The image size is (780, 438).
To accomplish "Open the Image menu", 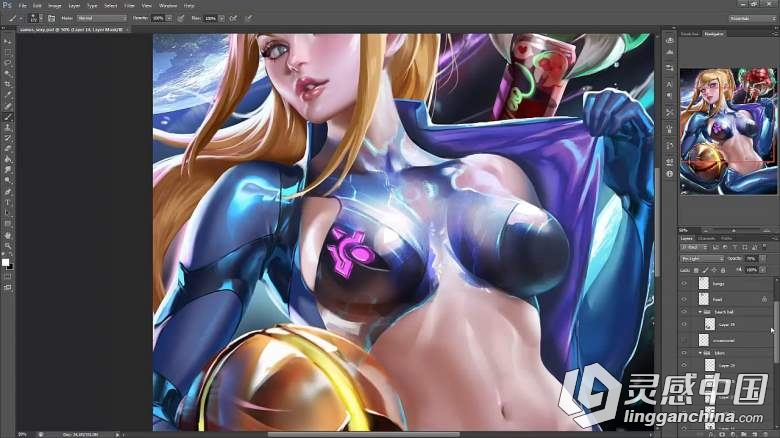I will click(x=55, y=5).
